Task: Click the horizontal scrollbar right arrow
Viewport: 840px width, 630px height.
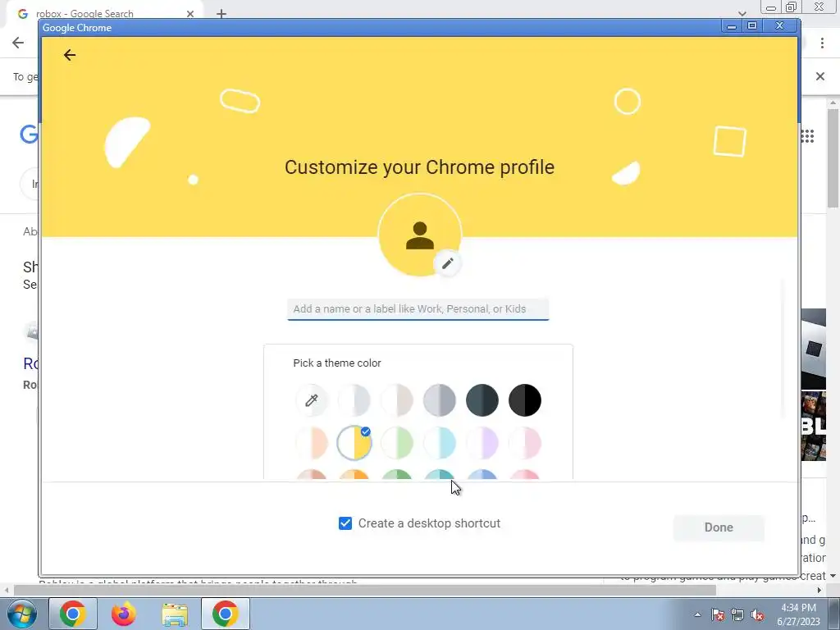Action: coord(819,591)
